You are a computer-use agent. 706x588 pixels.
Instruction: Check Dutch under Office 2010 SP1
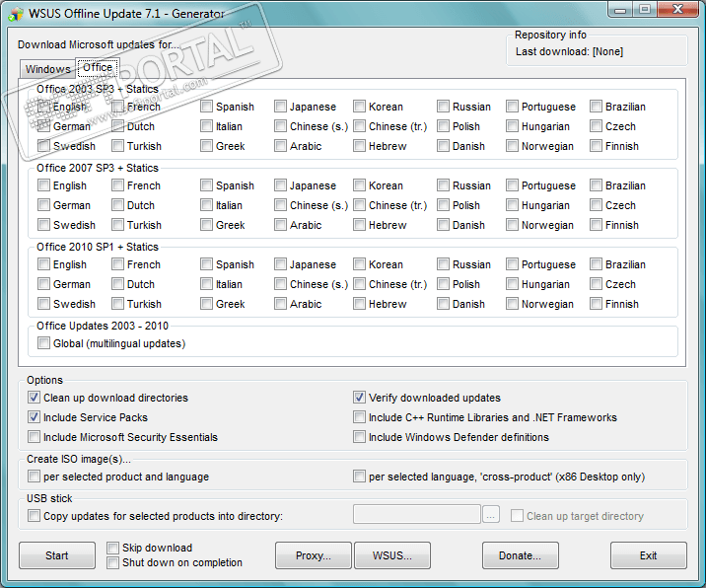click(117, 284)
